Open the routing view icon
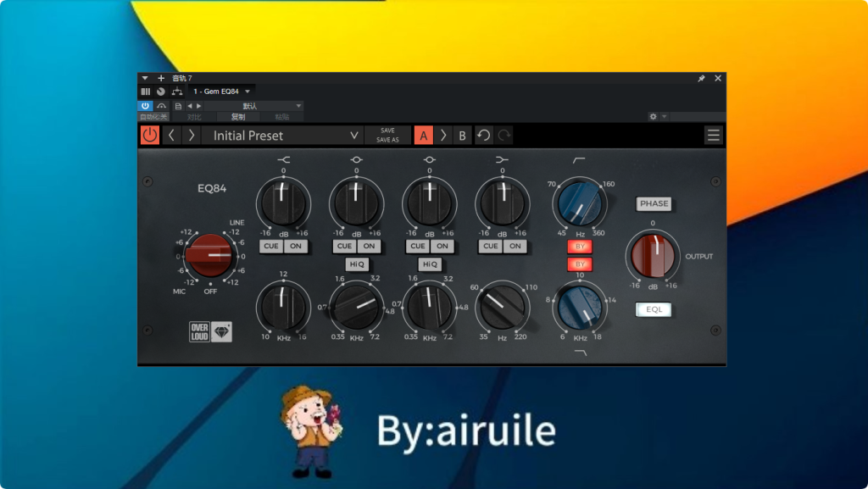Viewport: 868px width, 489px height. coord(177,92)
